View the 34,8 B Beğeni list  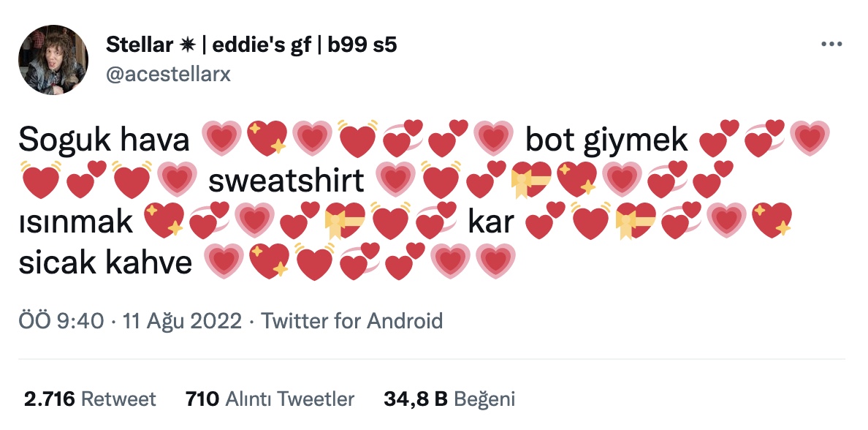[x=449, y=399]
